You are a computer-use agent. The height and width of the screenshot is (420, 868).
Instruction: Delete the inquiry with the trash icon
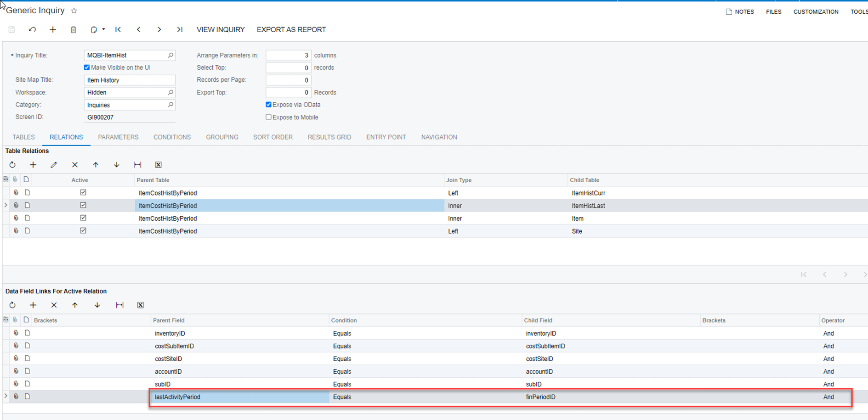point(74,29)
